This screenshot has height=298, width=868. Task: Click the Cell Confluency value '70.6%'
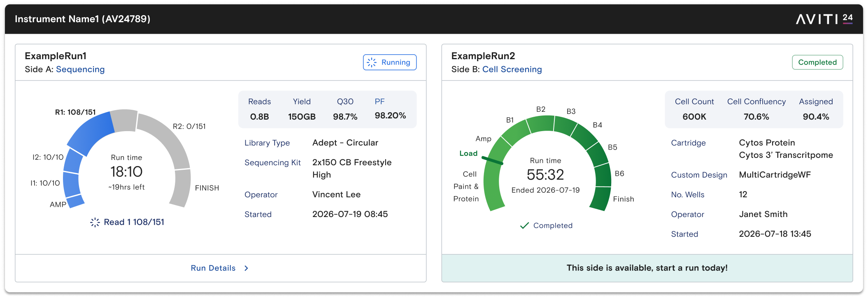tap(756, 117)
